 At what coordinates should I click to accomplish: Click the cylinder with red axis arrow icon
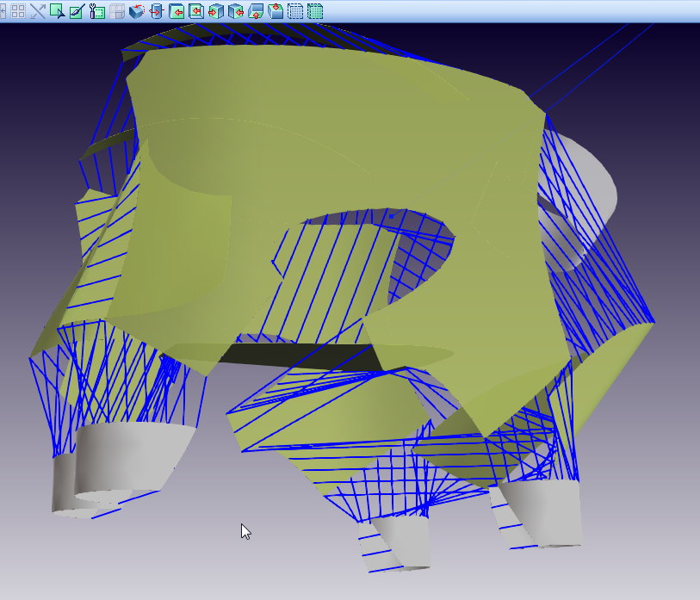coord(156,11)
